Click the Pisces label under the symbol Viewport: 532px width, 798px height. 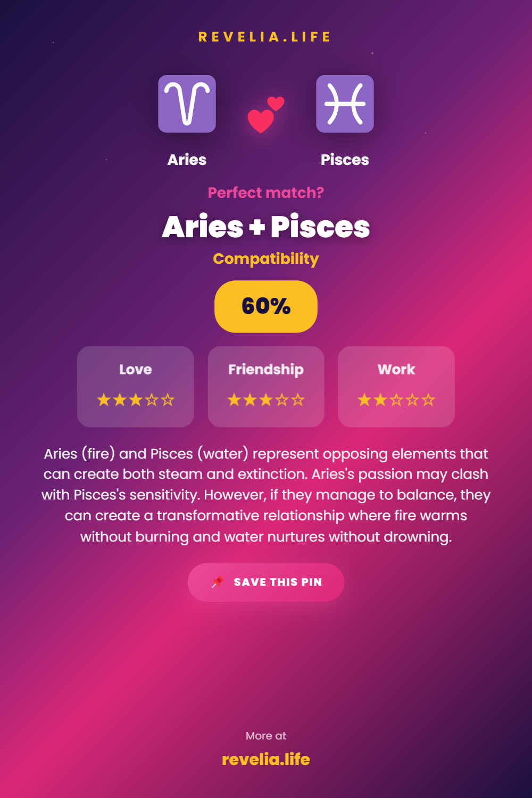[x=345, y=160]
